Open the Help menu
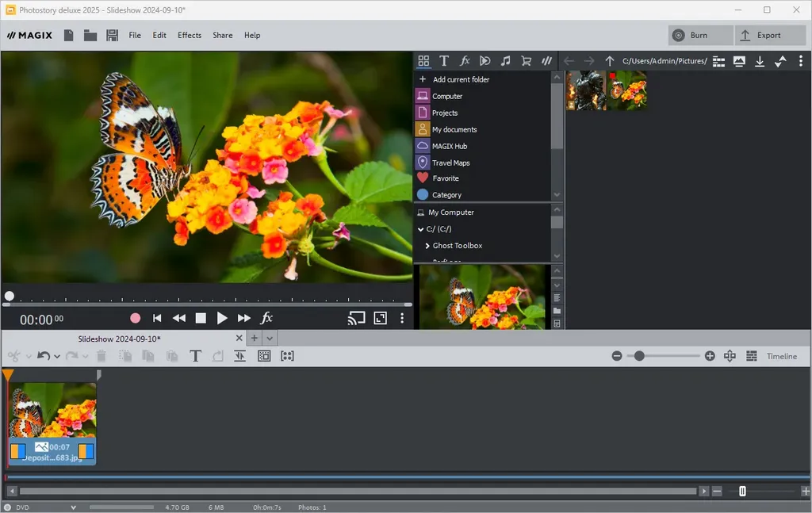This screenshot has height=513, width=812. (252, 35)
